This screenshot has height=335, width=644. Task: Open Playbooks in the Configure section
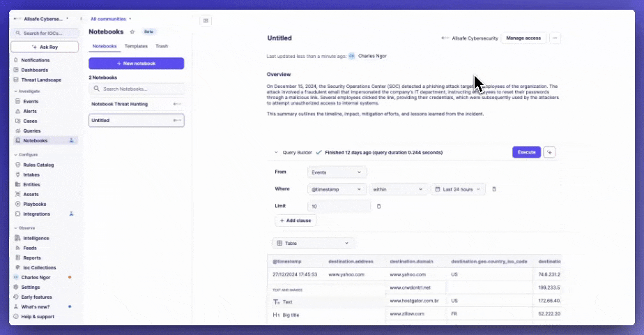34,204
